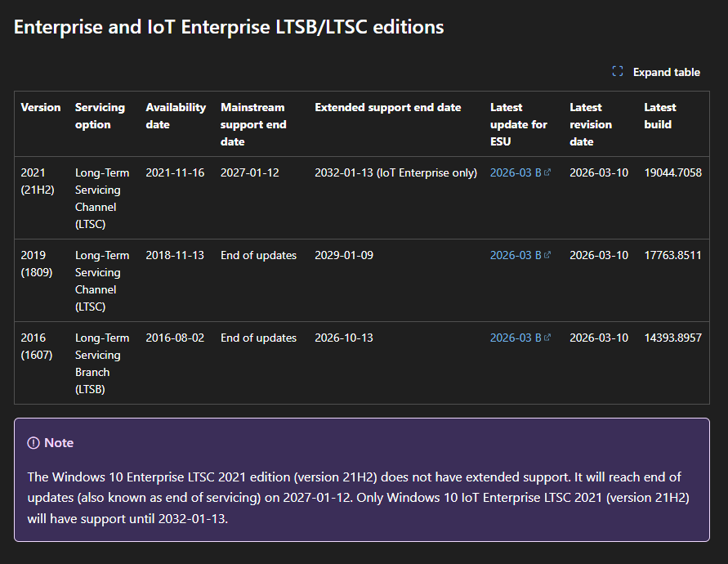Click mainstream support end date 2027-01-12
The height and width of the screenshot is (564, 728).
pyautogui.click(x=250, y=172)
